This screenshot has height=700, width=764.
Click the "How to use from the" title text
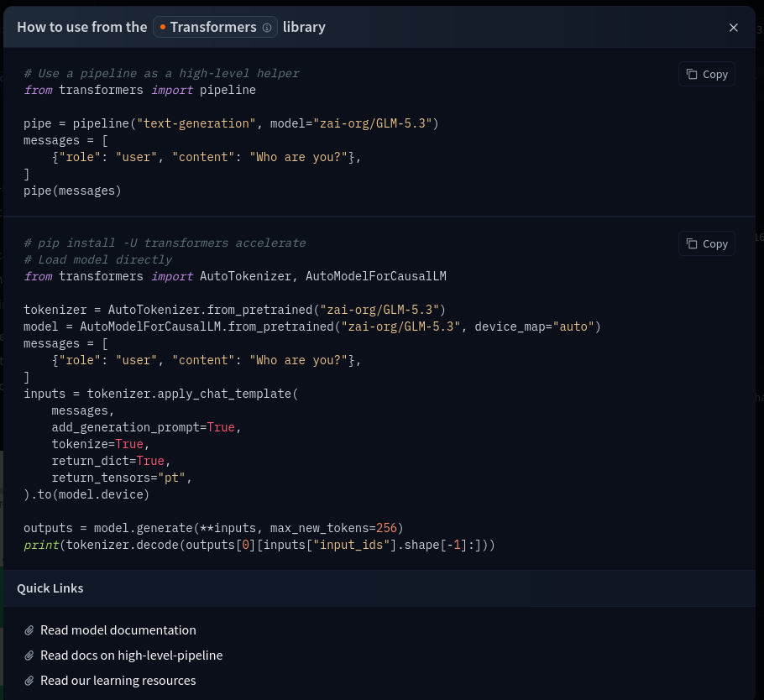(x=82, y=27)
